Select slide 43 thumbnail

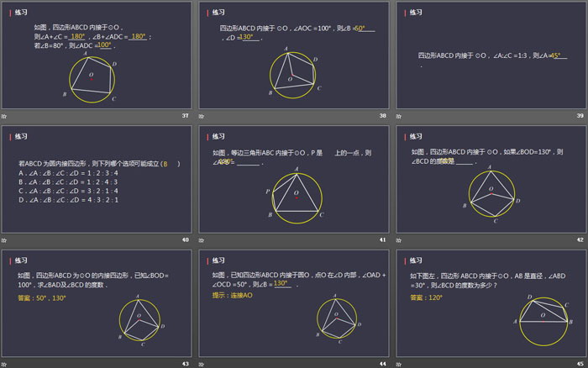97,303
